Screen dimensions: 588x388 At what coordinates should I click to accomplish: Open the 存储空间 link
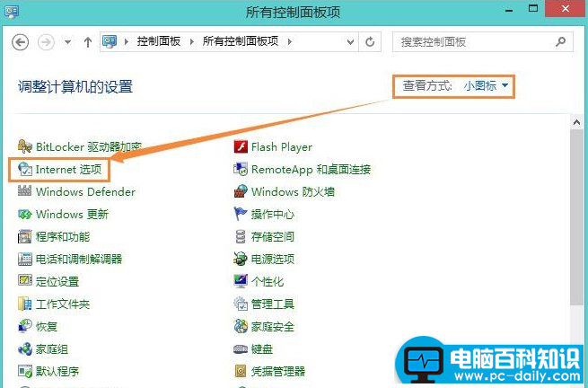(273, 237)
